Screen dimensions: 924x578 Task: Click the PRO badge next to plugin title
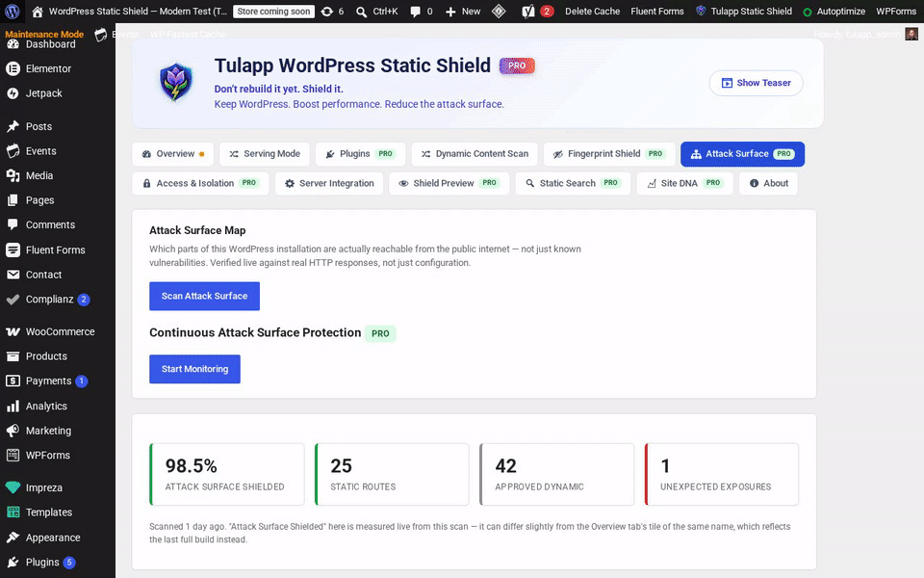[x=517, y=66]
